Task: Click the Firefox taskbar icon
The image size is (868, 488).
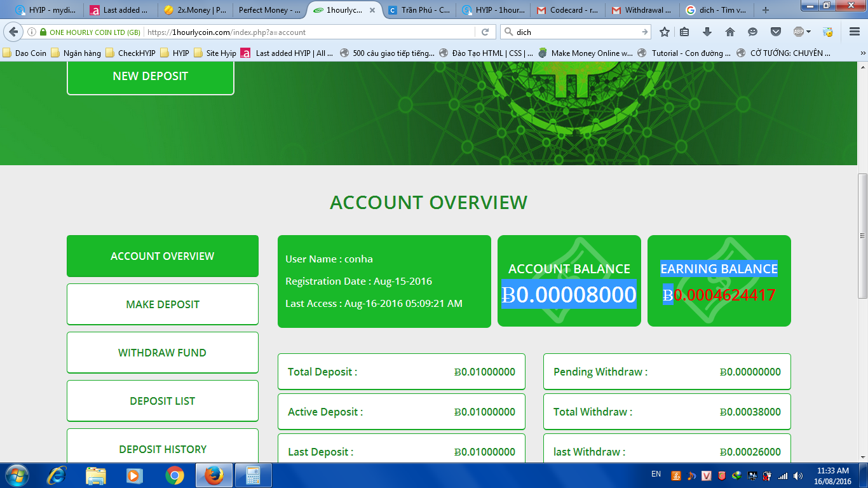Action: (214, 475)
